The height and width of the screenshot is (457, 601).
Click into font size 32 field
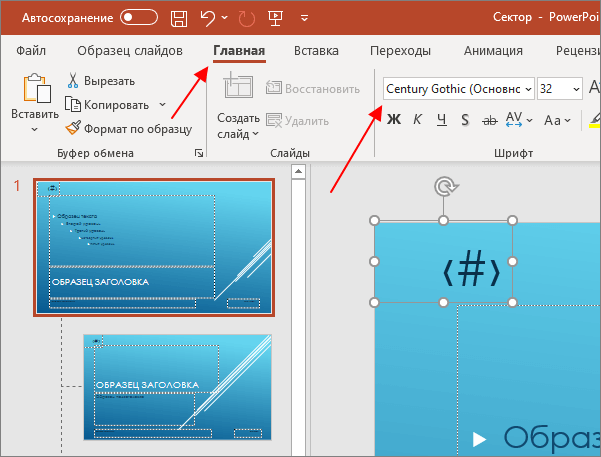click(x=553, y=89)
